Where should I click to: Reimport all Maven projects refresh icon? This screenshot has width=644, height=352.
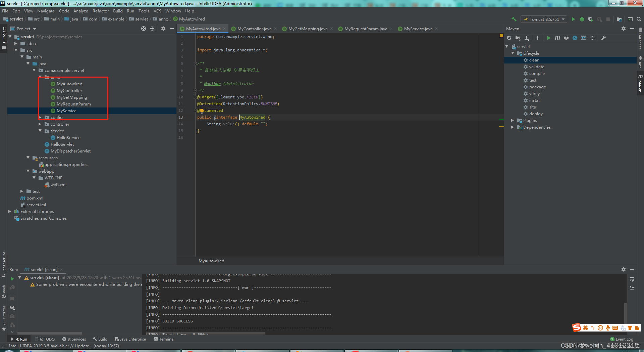click(509, 38)
